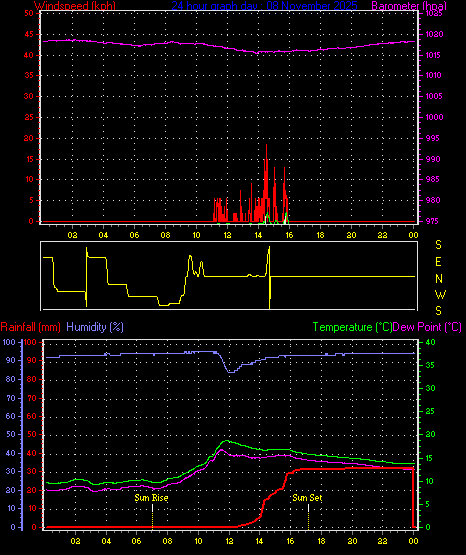This screenshot has height=555, width=466.
Task: Click the Temperature (°C) label
Action: (x=352, y=327)
